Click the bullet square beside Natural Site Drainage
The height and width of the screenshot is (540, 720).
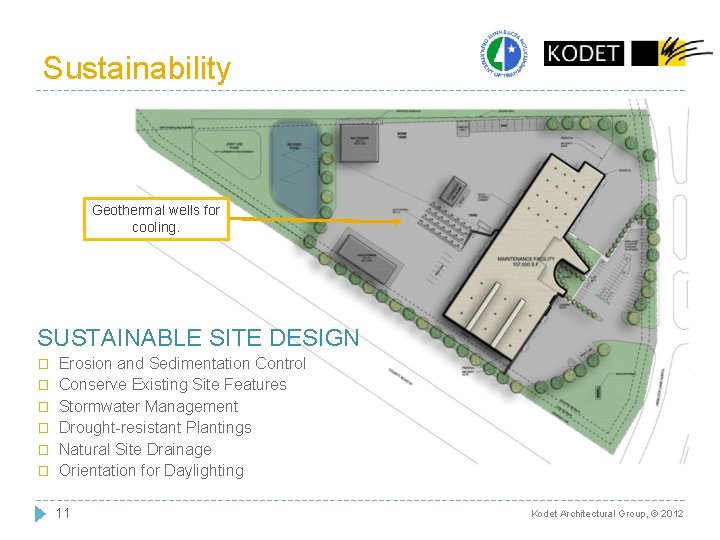click(44, 450)
